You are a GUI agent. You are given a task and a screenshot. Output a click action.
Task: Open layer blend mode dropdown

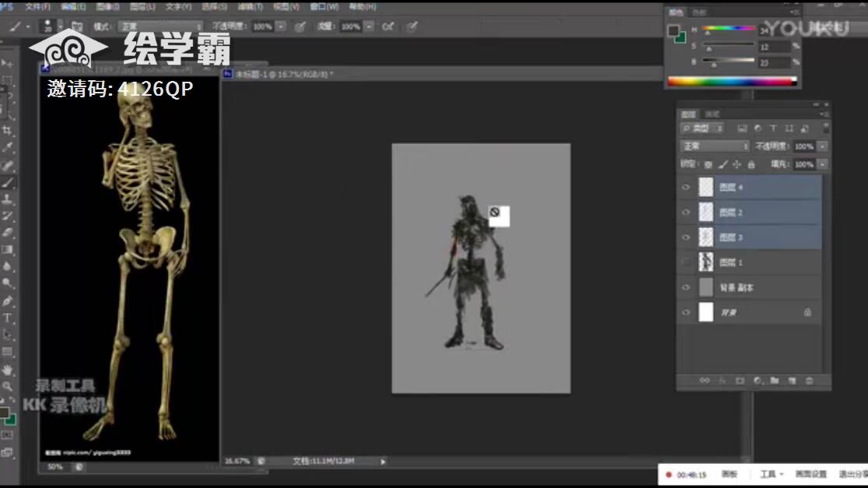tap(715, 146)
